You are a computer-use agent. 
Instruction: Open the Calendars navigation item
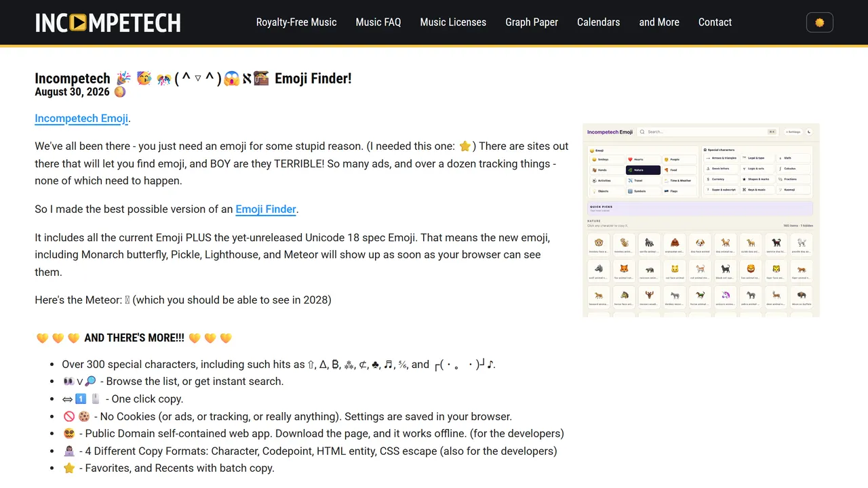[598, 22]
